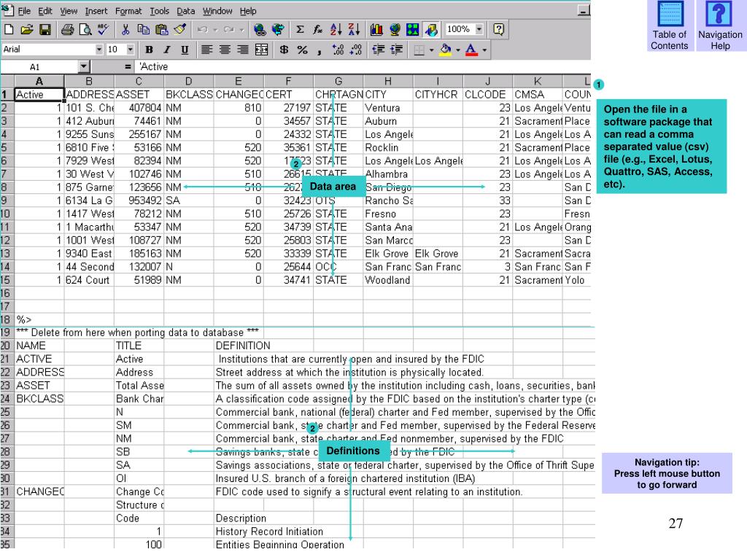747x560 pixels.
Task: Open a file with folder icon
Action: click(27, 29)
